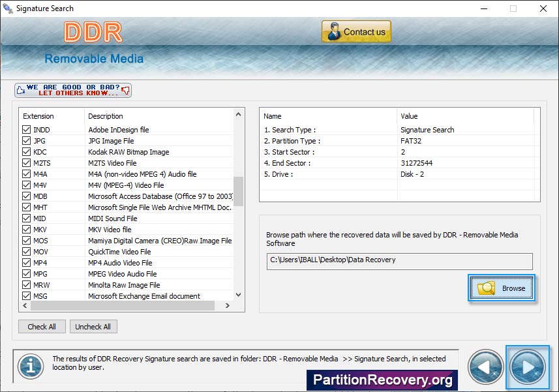Select 'Adobe InDesign file' description
Screen dimensions: 559x392
tap(119, 130)
